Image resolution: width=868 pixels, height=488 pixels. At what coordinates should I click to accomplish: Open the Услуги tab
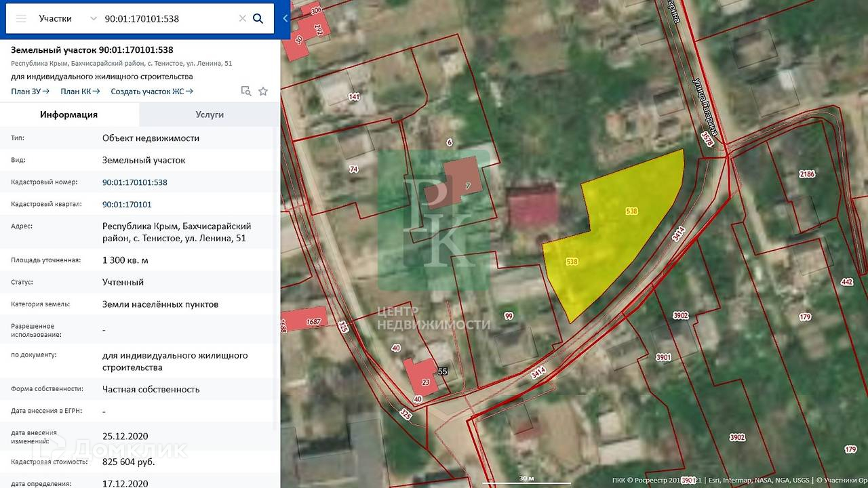210,115
